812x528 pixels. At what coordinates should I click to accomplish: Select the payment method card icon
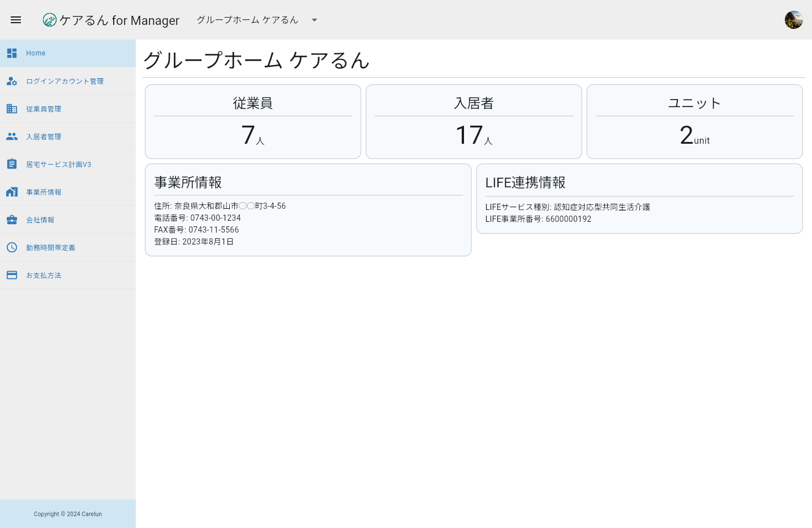pos(12,275)
